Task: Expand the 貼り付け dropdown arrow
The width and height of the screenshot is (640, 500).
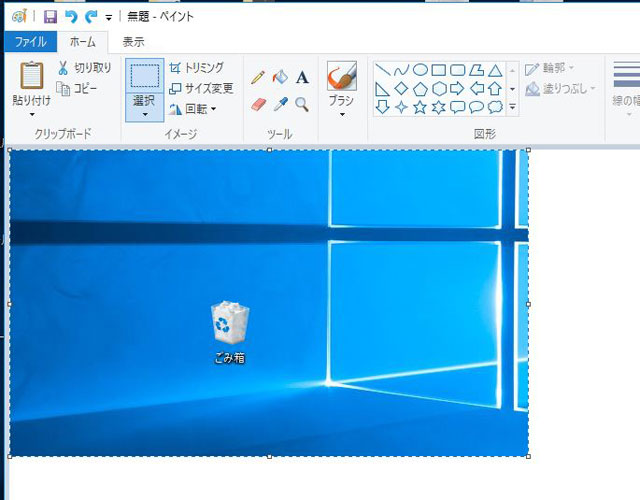Action: coord(32,115)
